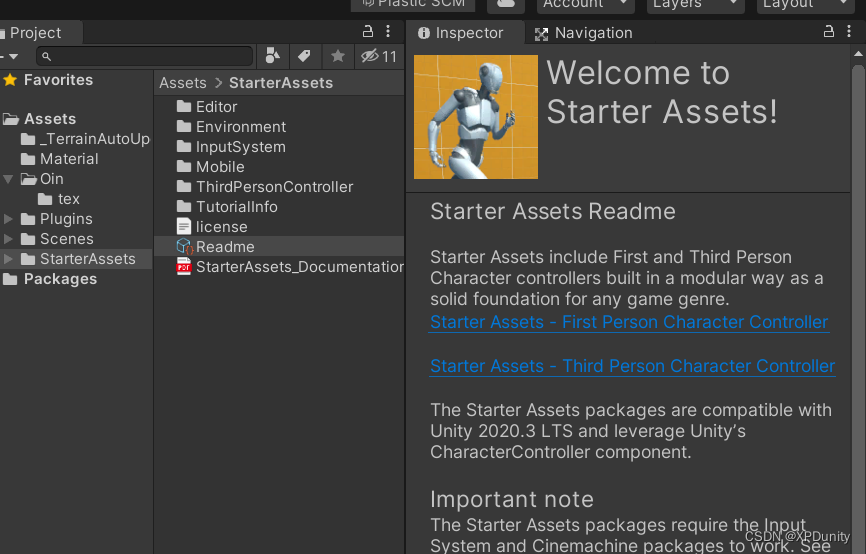Toggle hidden packages visibility eye icon
866x554 pixels.
coord(379,56)
